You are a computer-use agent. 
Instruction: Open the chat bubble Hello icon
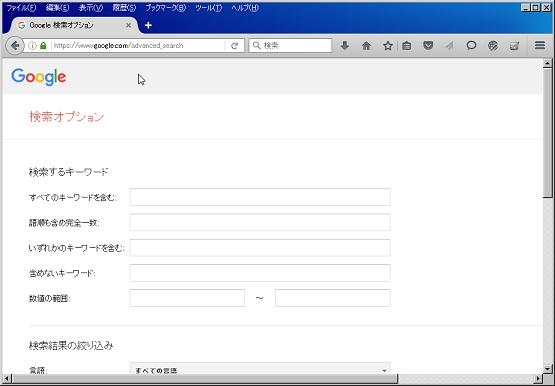pos(471,45)
